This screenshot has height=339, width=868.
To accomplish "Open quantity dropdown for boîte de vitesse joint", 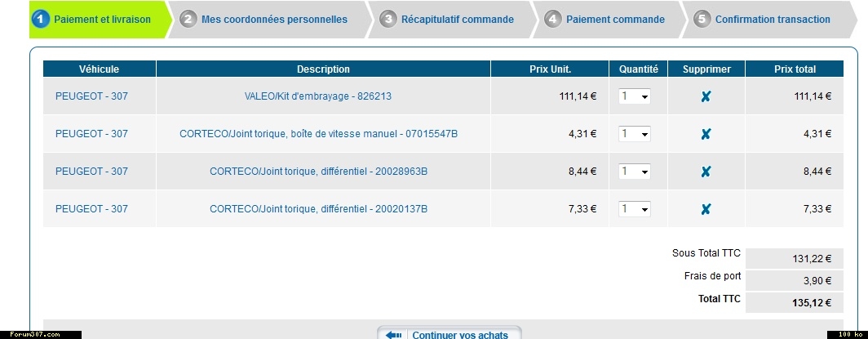I will click(635, 134).
